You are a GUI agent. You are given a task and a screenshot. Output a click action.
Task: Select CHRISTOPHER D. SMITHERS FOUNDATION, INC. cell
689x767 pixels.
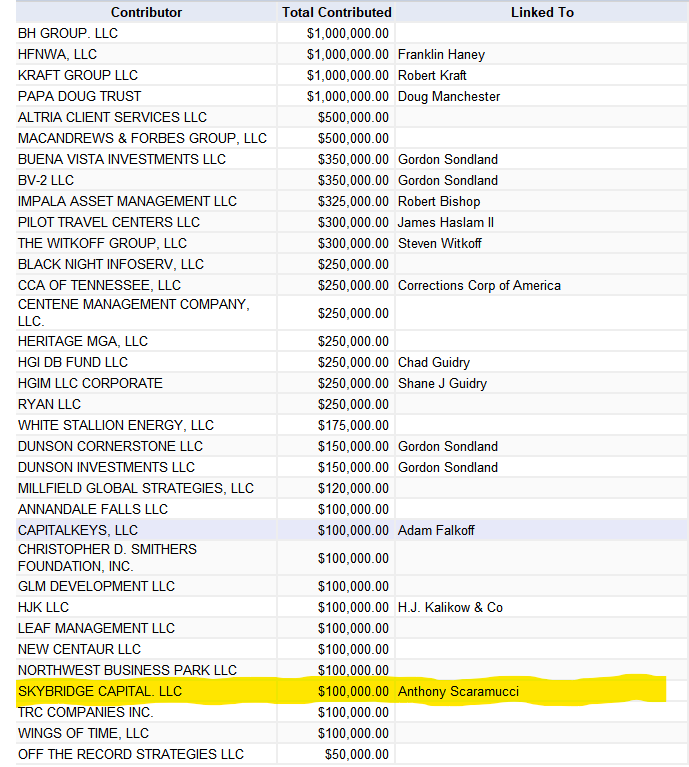coord(146,558)
